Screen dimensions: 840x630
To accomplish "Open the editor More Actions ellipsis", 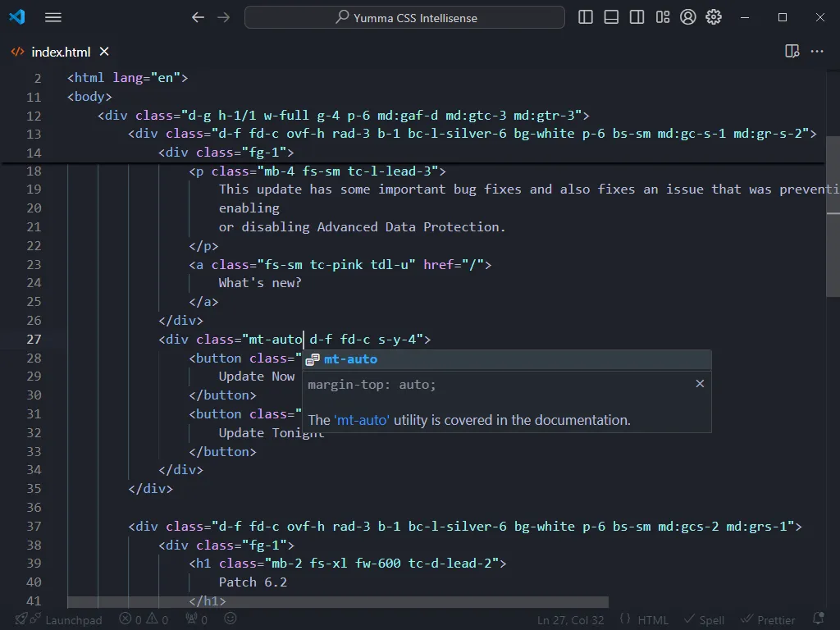I will tap(817, 52).
